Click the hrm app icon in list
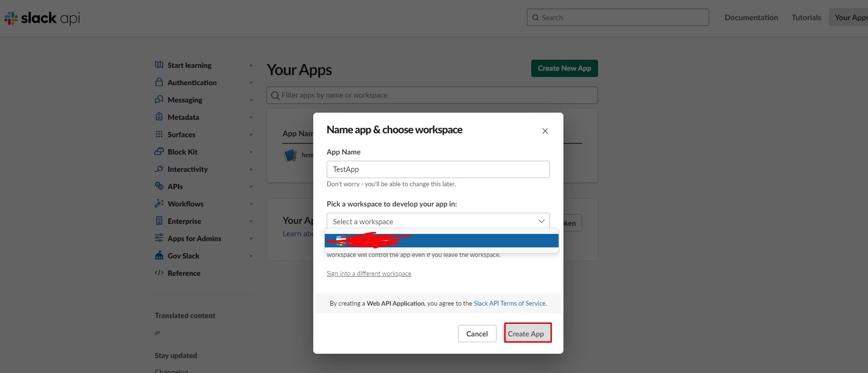The height and width of the screenshot is (373, 868). [290, 155]
